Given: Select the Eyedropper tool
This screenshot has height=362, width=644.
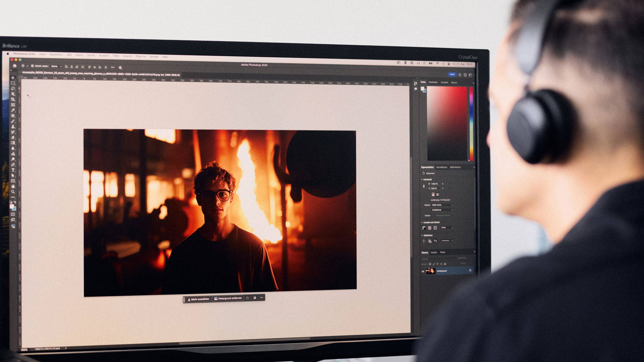Looking at the screenshot, I should coord(13,110).
